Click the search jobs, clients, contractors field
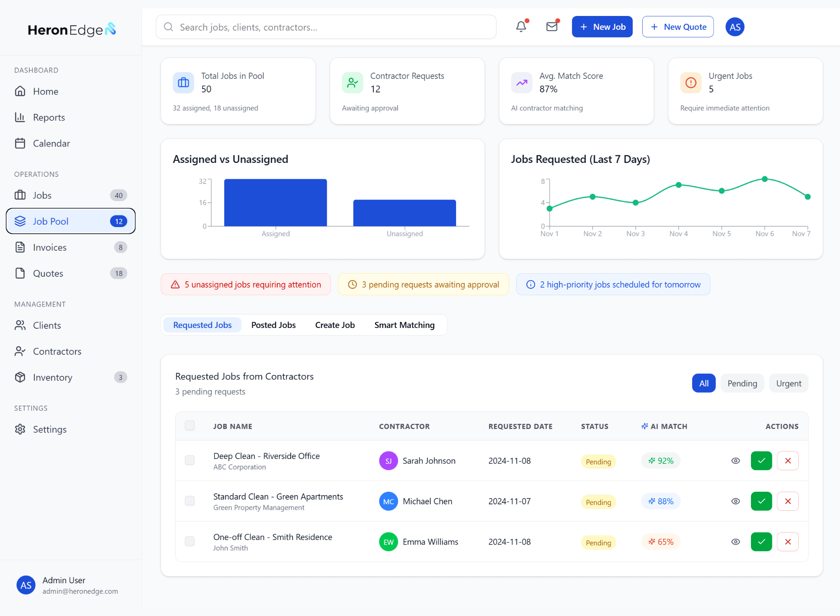This screenshot has height=616, width=840. pyautogui.click(x=326, y=27)
